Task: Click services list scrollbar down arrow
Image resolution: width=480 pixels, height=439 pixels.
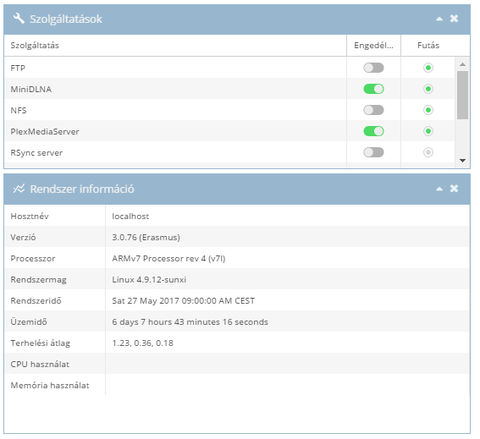Action: tap(462, 161)
